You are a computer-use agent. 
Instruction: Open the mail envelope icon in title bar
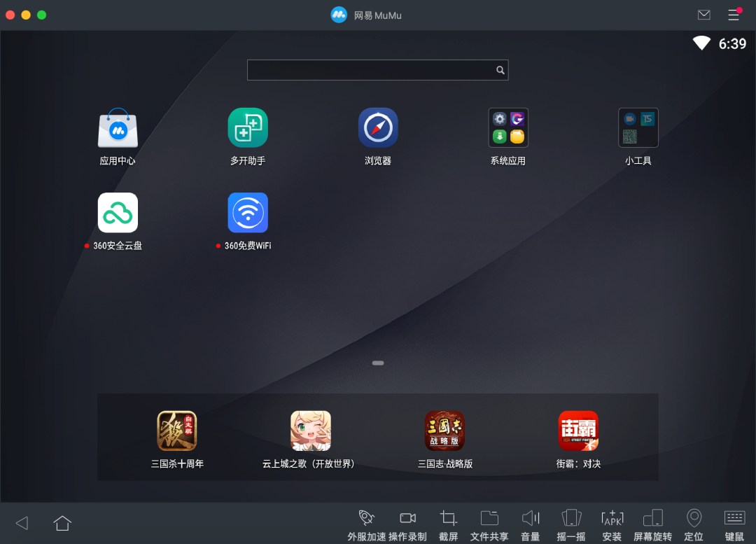point(704,15)
